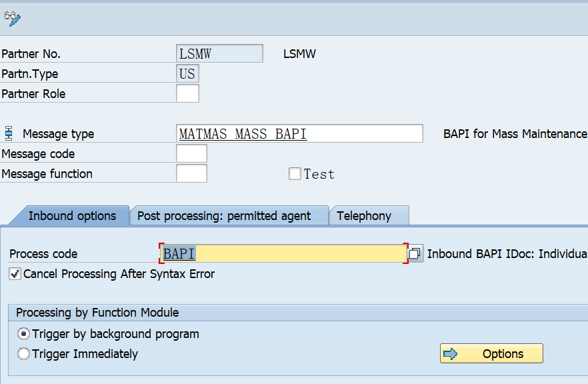Switch to Post processing: permitted agent tab
The image size is (588, 384).
point(229,215)
